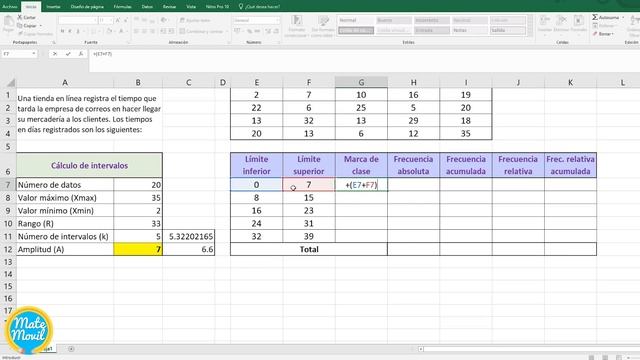Apply the Entrada cell style
This screenshot has height=360, width=640.
pos(432,30)
